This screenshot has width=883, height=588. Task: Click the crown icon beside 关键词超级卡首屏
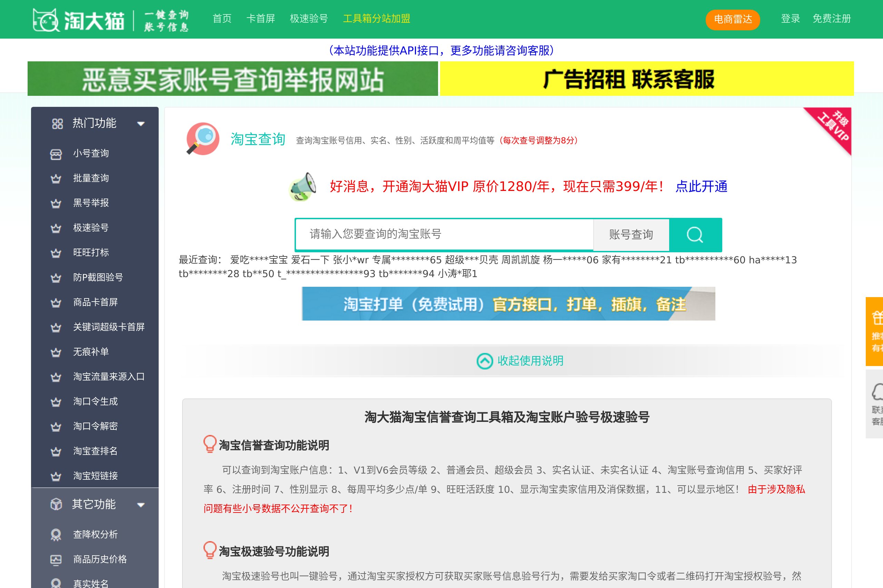(56, 327)
